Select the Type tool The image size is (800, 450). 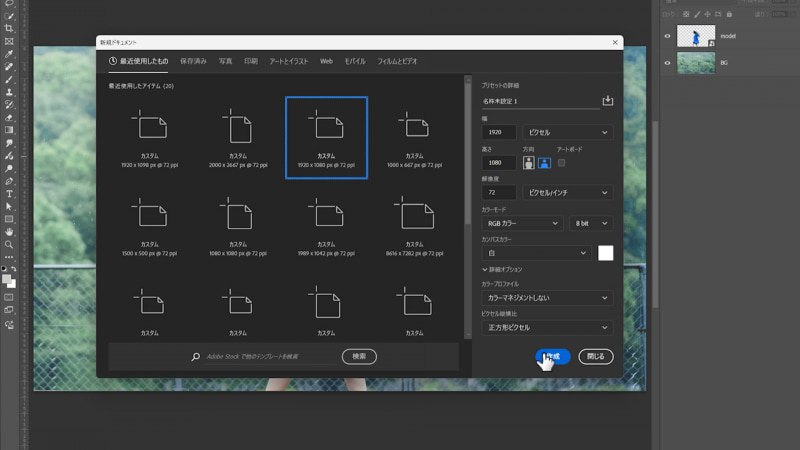[x=9, y=194]
